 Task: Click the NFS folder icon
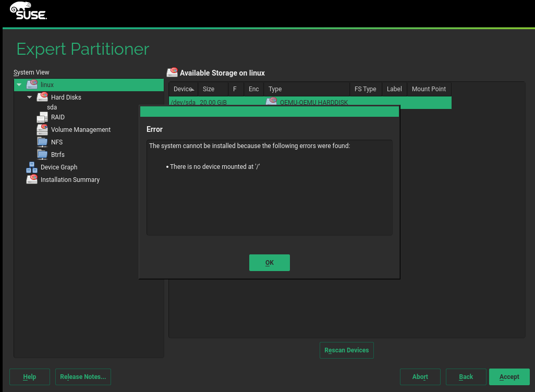[42, 142]
